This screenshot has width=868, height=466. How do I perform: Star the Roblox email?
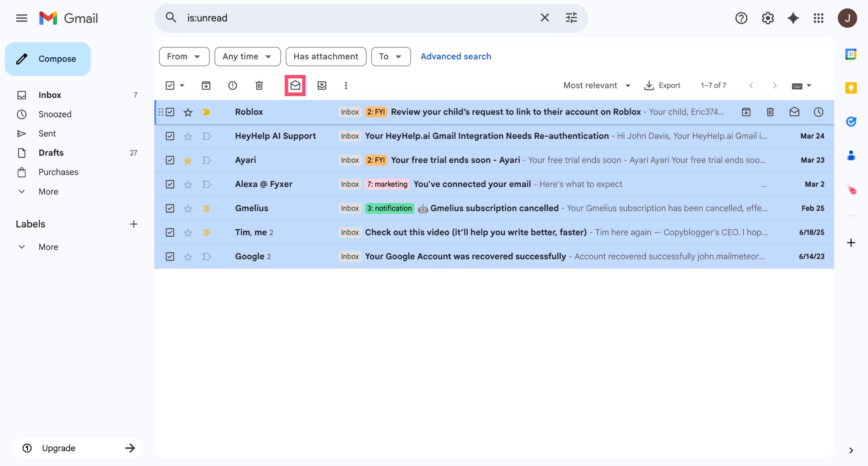pyautogui.click(x=188, y=112)
